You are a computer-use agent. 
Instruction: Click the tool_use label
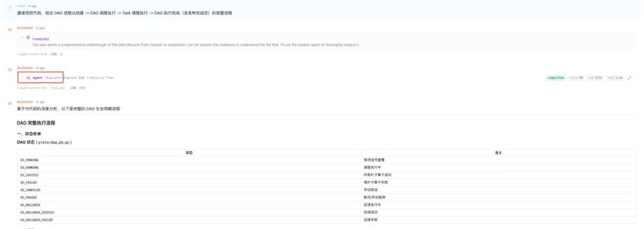pyautogui.click(x=57, y=88)
